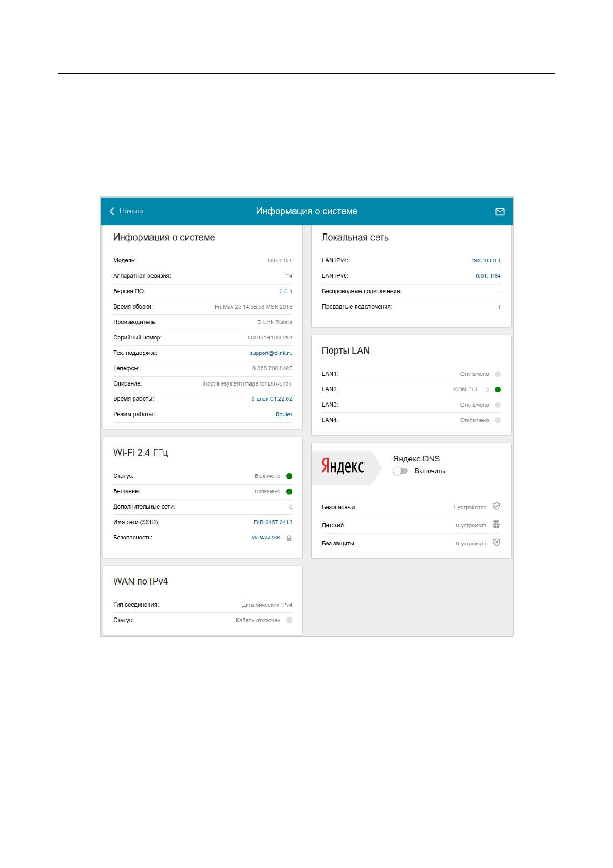613x868 pixels.
Task: Click the child icon in Детский row
Action: [496, 524]
